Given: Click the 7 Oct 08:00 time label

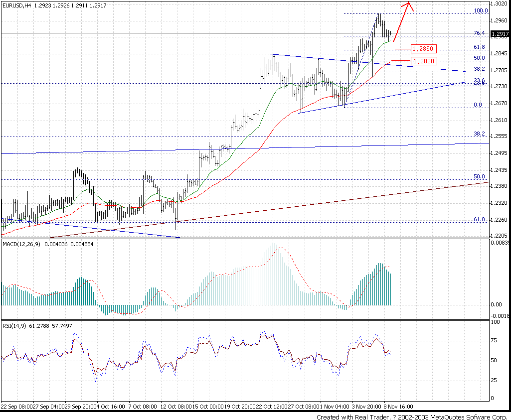Looking at the screenshot, I should (143, 407).
